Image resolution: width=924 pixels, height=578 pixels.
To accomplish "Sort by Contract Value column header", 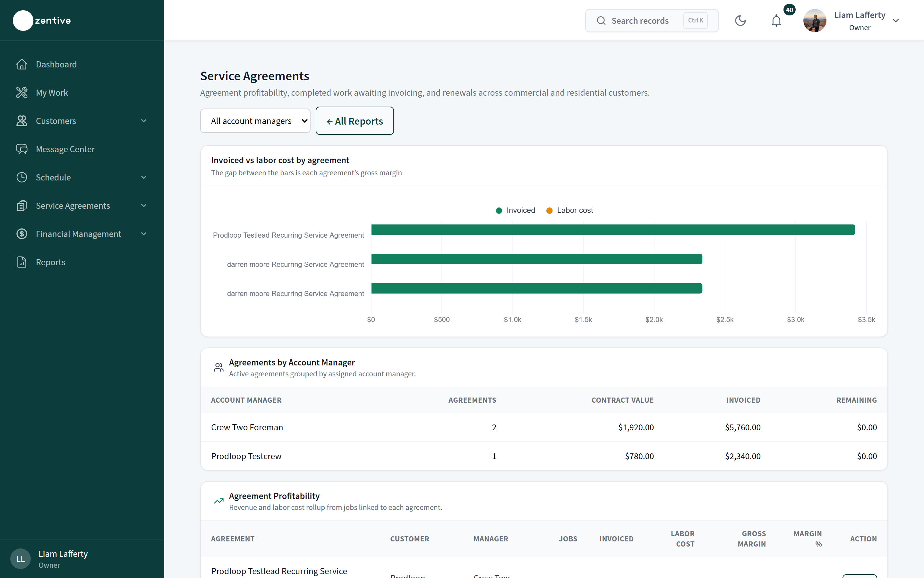I will (622, 400).
